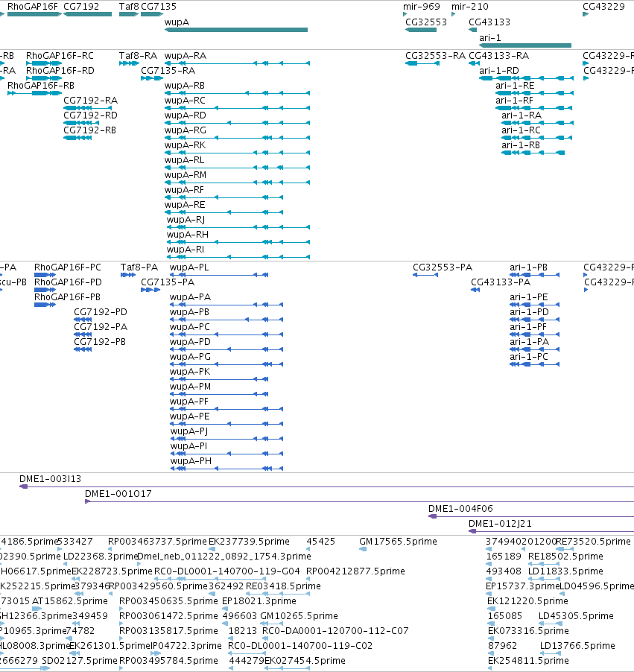Open EST LD45305.5prime
This screenshot has height=672, width=634.
pos(576,616)
